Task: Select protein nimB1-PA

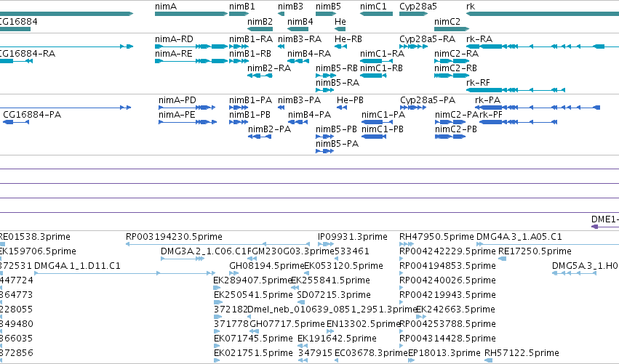Action: point(239,108)
